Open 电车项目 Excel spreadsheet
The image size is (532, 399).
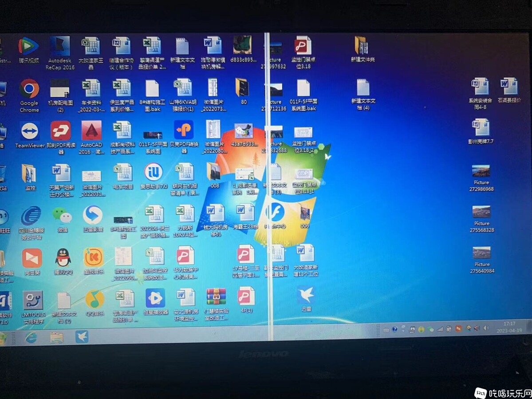coord(123,176)
